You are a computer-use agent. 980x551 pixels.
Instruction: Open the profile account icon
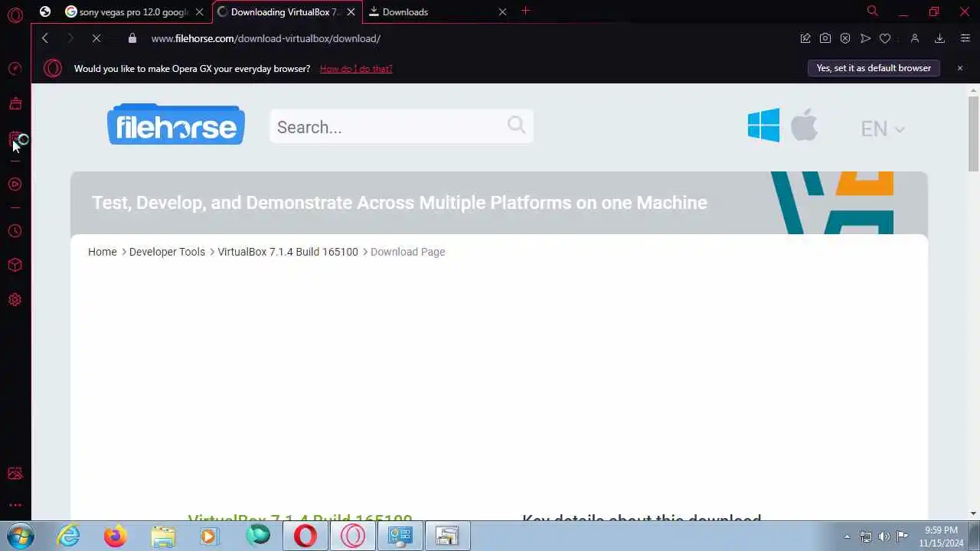click(x=914, y=38)
